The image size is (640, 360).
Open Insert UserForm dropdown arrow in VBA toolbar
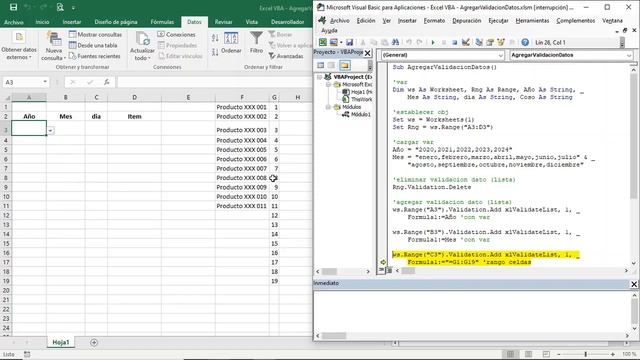click(341, 42)
